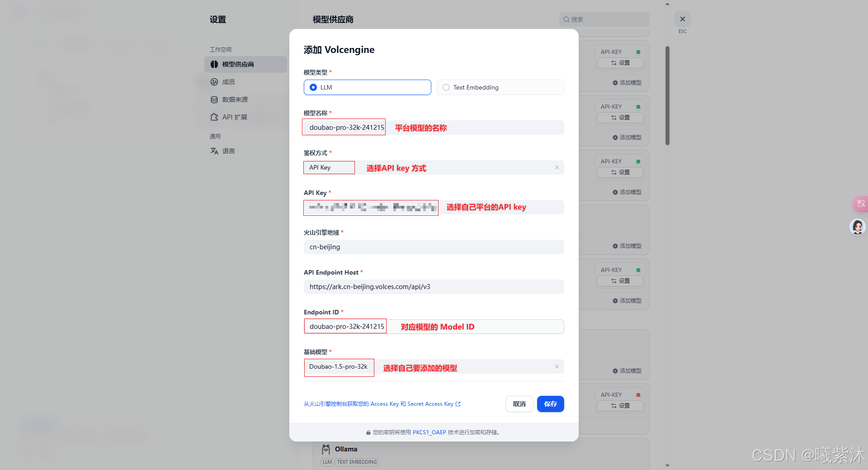The width and height of the screenshot is (868, 470).
Task: Click the brain icon for 模型供应商
Action: pyautogui.click(x=214, y=64)
